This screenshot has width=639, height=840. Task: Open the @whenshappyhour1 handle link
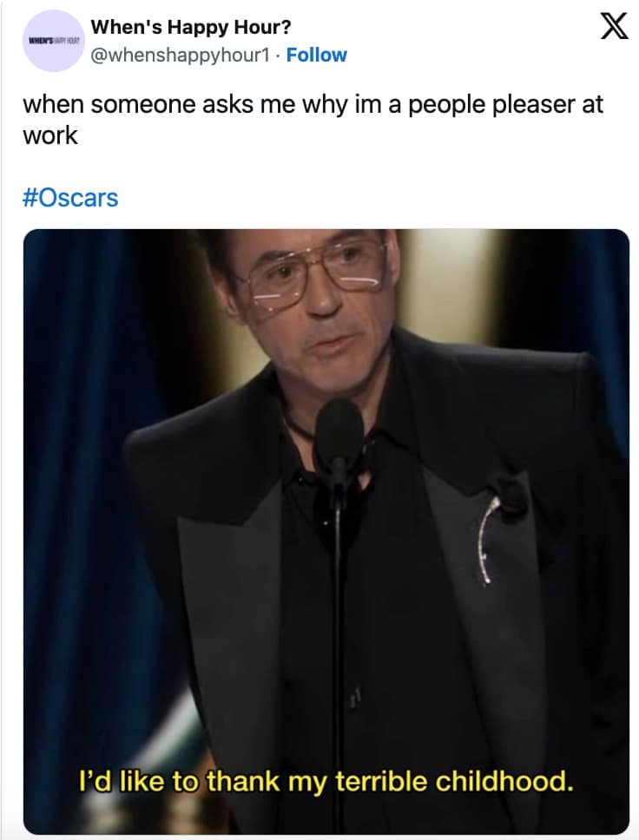(x=182, y=55)
